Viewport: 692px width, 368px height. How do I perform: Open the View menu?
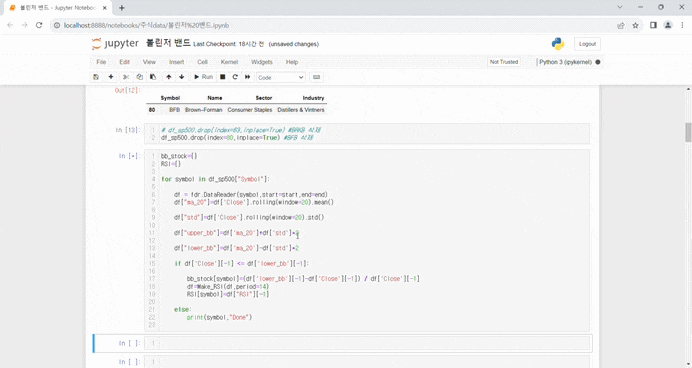[149, 62]
